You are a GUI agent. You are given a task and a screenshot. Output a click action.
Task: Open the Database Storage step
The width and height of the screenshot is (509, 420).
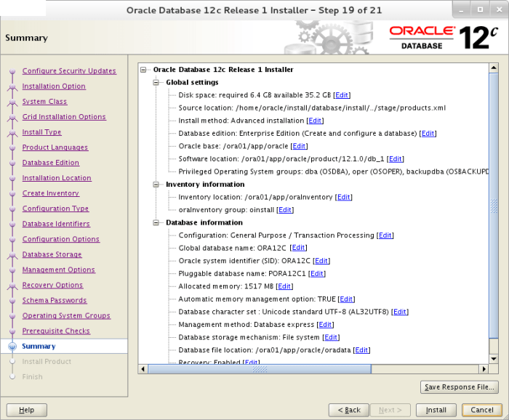tap(52, 254)
